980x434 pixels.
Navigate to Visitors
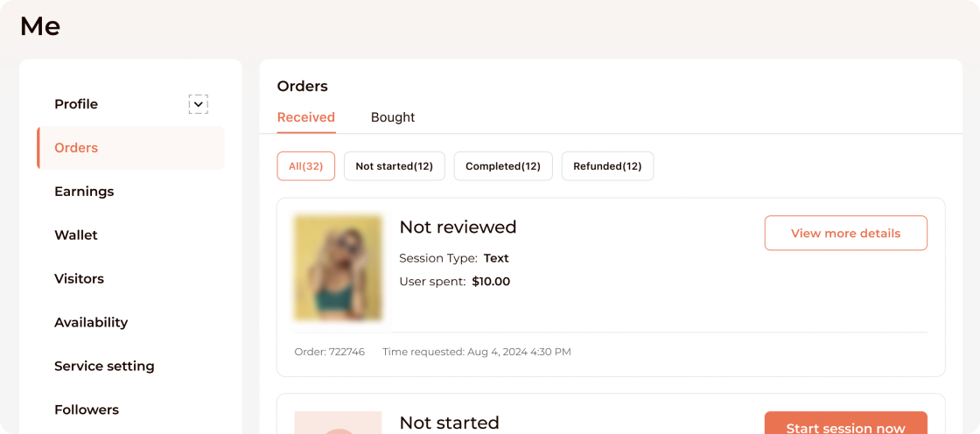[79, 279]
